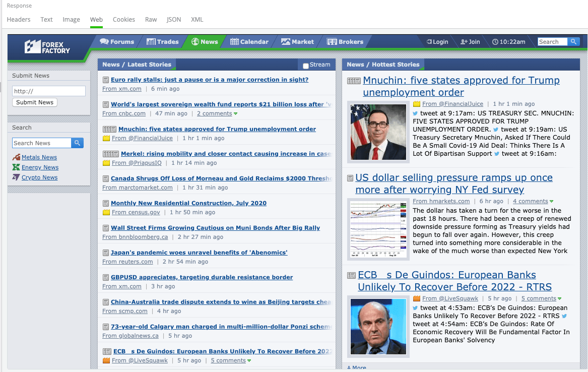Switch to the Text response tab
This screenshot has width=588, height=372.
pyautogui.click(x=46, y=20)
